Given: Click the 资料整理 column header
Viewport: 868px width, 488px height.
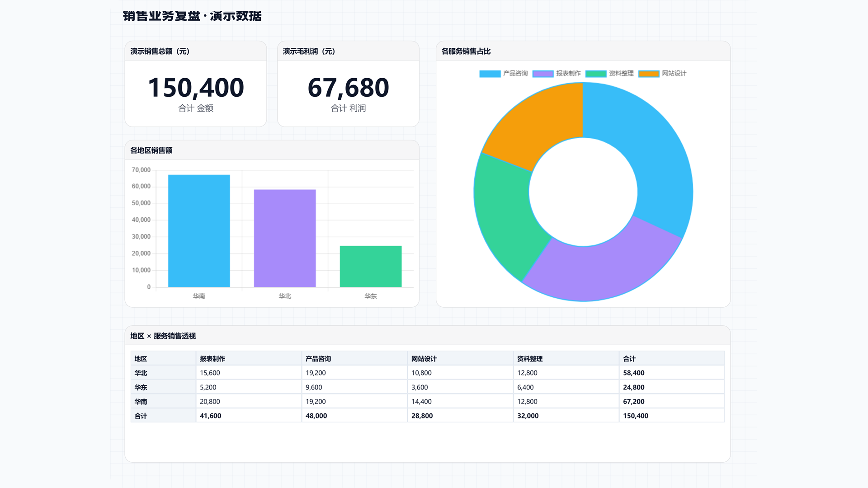Looking at the screenshot, I should click(566, 359).
